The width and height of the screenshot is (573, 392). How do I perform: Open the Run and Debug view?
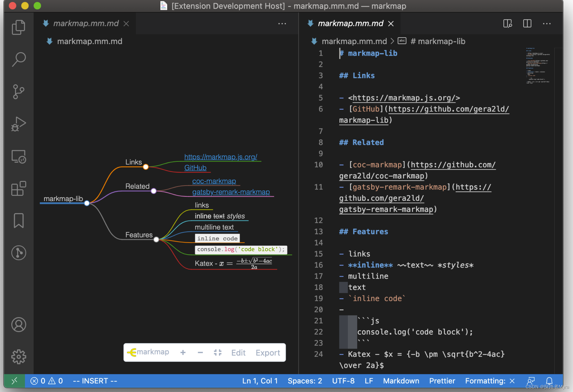coord(19,124)
